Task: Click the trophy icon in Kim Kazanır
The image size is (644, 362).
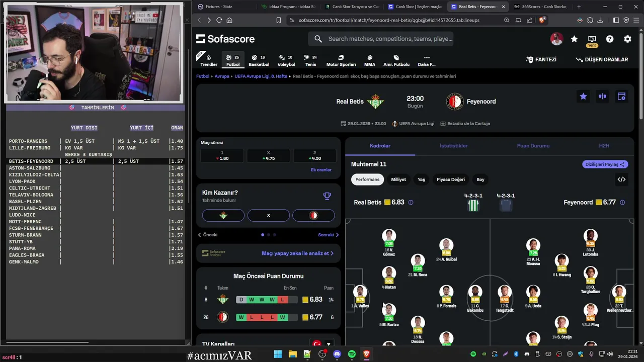Action: click(x=327, y=196)
